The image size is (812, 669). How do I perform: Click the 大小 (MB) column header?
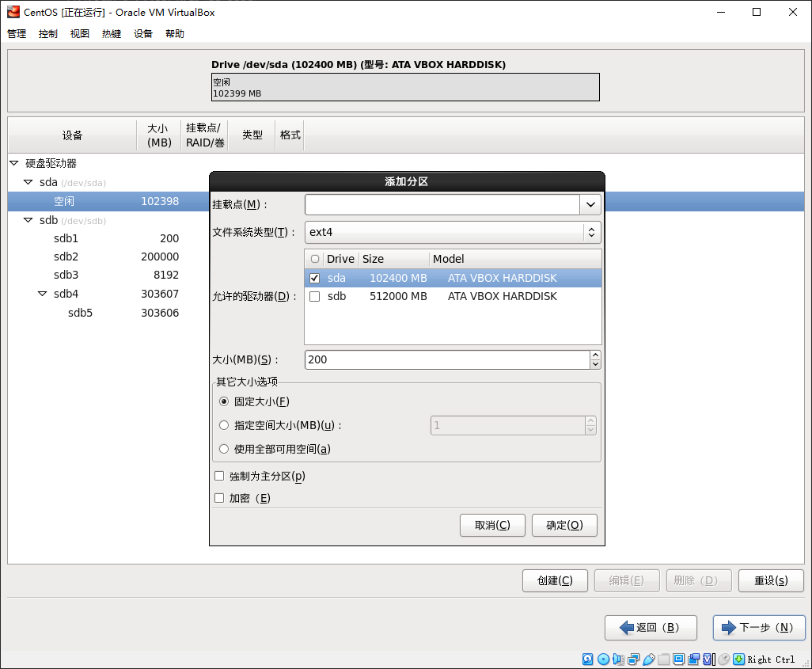click(x=159, y=135)
